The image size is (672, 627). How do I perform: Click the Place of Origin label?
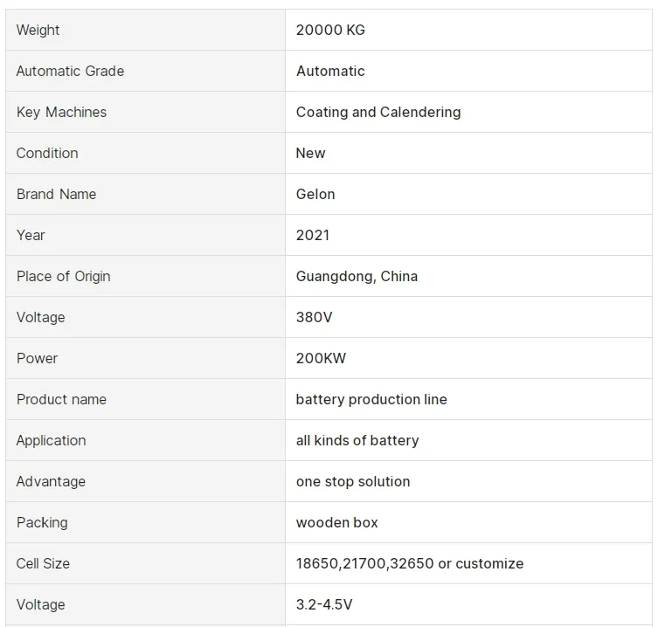coord(63,276)
